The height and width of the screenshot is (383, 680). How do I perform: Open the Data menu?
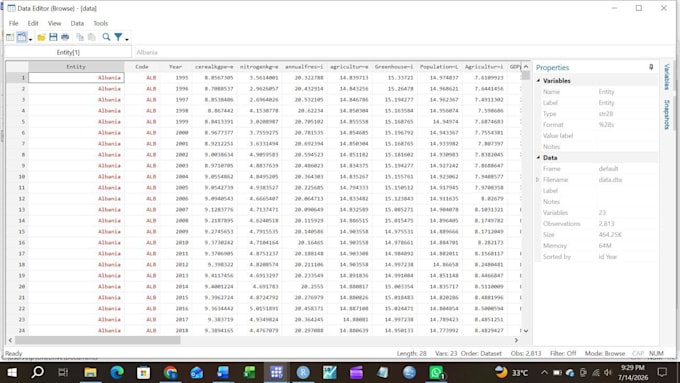pyautogui.click(x=77, y=23)
